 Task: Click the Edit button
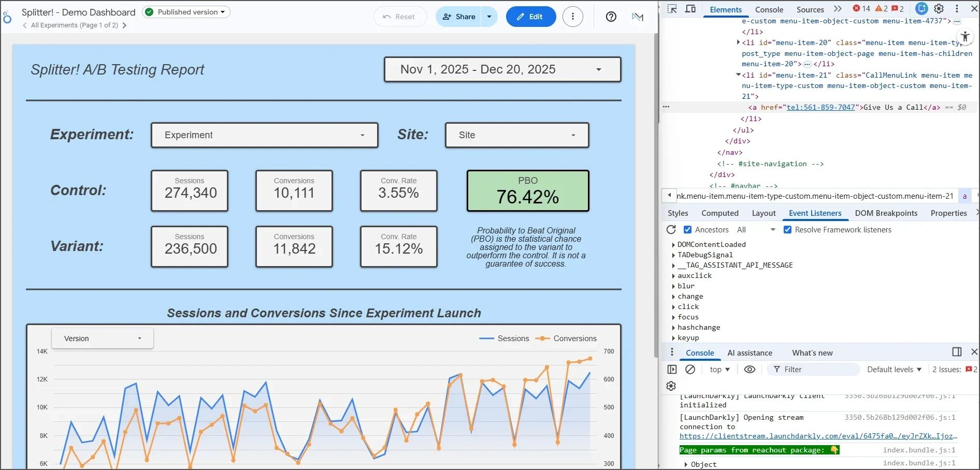530,16
